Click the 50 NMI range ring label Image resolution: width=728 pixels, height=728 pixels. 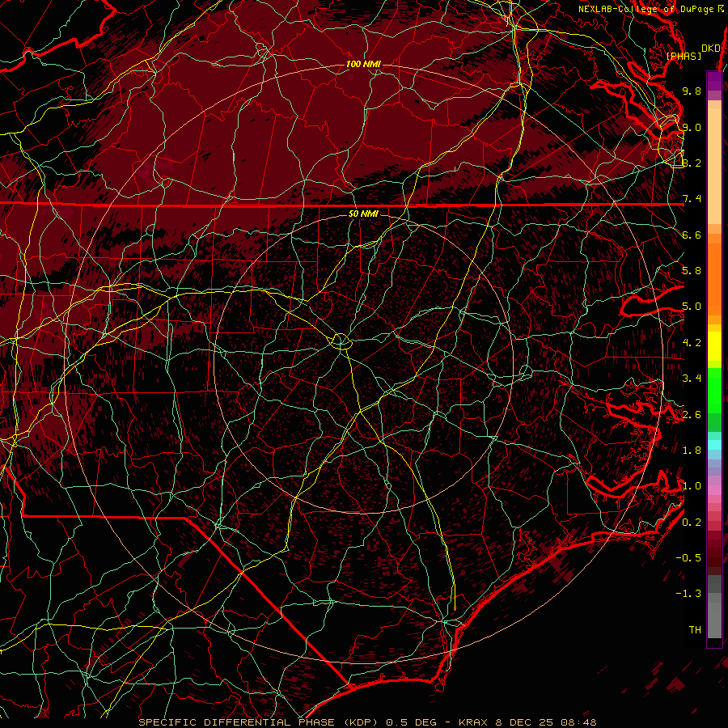click(x=363, y=214)
